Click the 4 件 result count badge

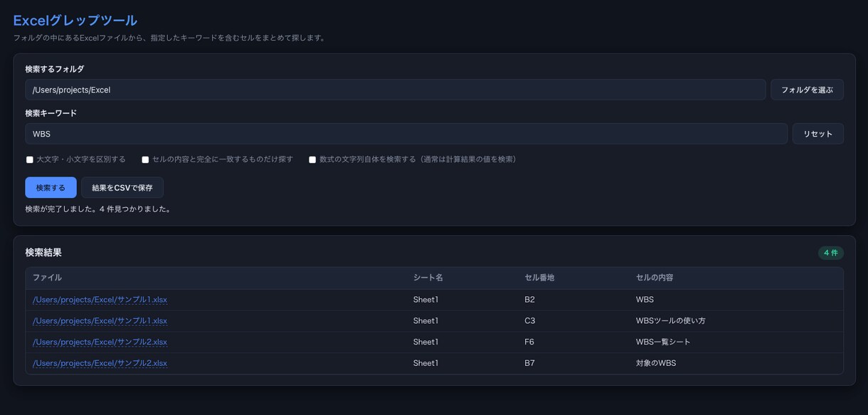point(831,253)
